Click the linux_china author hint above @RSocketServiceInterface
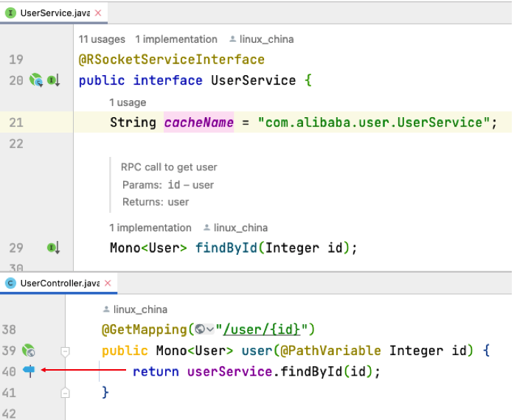The height and width of the screenshot is (420, 514). point(261,39)
